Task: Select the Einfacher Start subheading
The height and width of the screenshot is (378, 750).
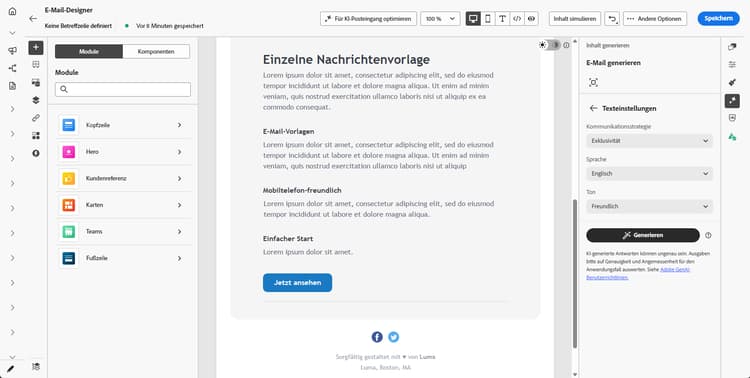Action: click(x=288, y=238)
